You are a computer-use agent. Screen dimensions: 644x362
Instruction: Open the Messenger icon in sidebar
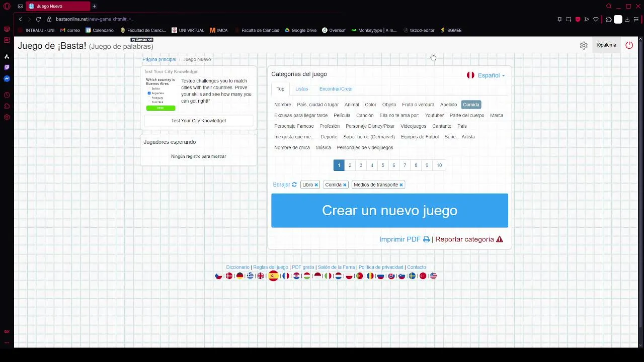[7, 78]
